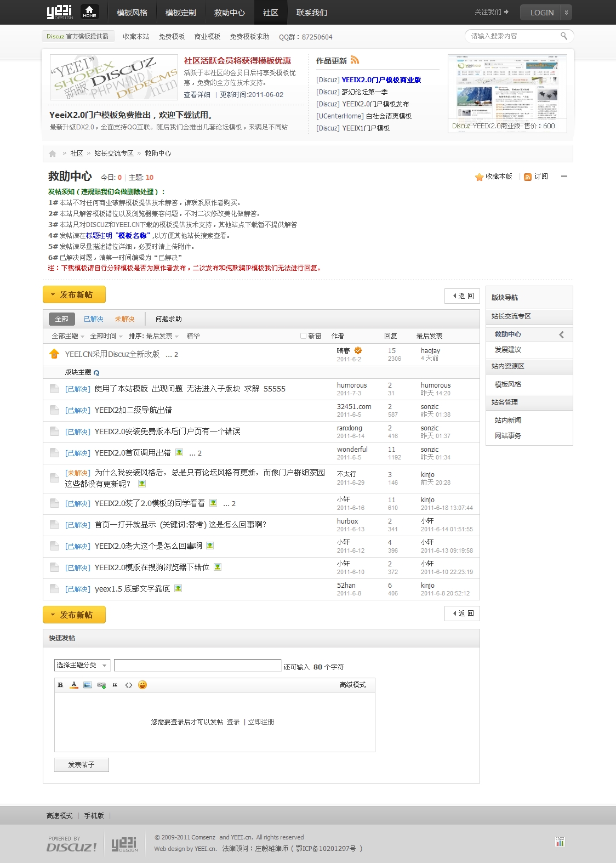This screenshot has width=616, height=863.
Task: Click the 精华 filter link
Action: pos(193,336)
